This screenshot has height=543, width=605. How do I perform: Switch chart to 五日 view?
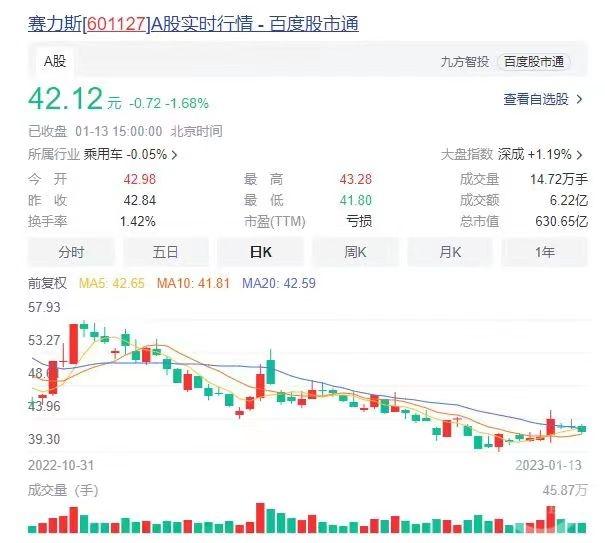pyautogui.click(x=166, y=252)
